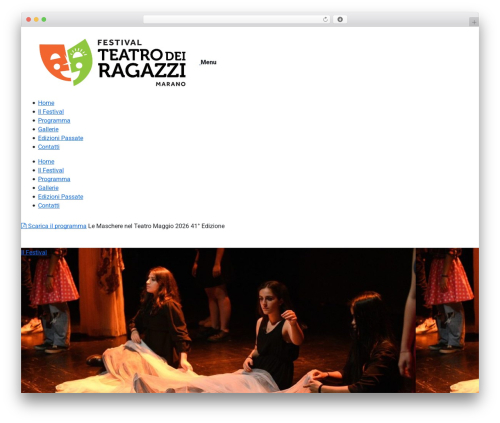This screenshot has width=500, height=423.
Task: Open Il Festival in the first navigation list
Action: [x=51, y=112]
